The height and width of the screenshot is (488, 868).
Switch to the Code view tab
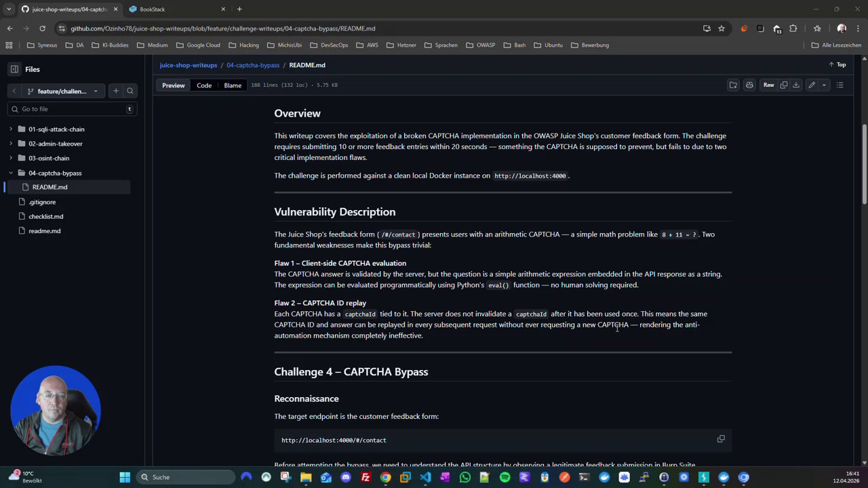204,85
